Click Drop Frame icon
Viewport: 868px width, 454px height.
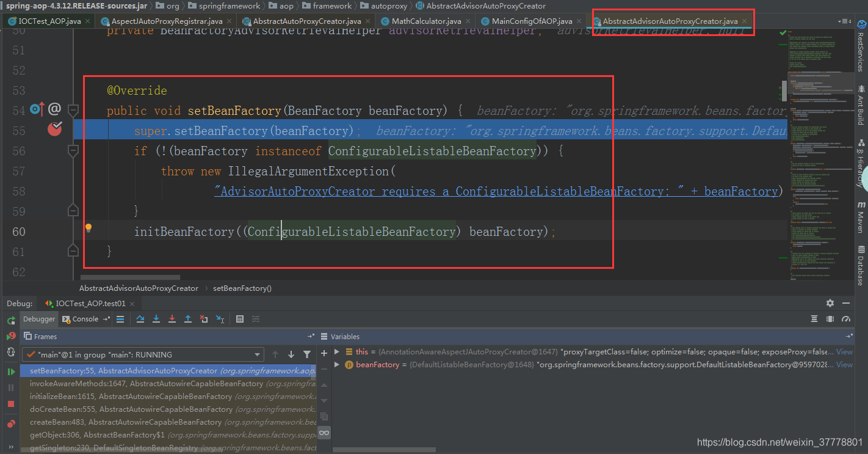(204, 319)
